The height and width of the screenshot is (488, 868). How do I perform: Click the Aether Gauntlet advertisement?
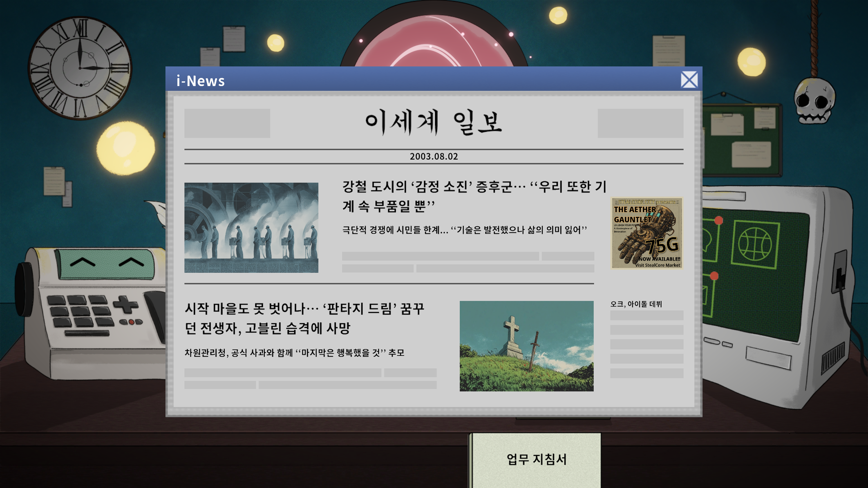coord(646,233)
